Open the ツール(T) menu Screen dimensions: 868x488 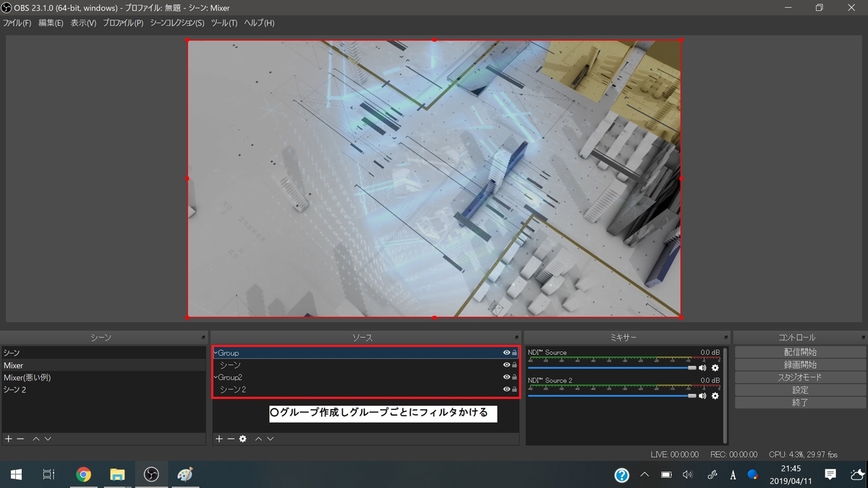[224, 23]
